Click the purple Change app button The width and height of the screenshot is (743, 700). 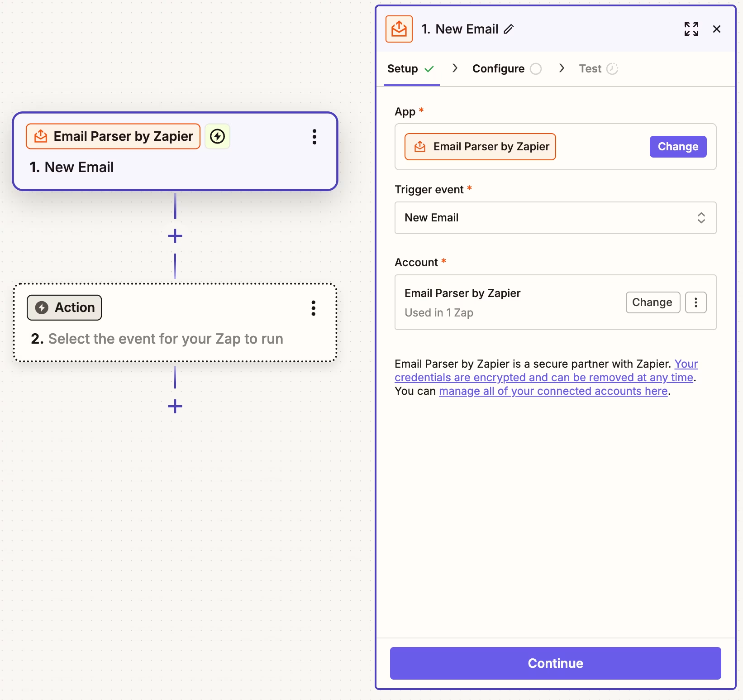[x=678, y=147]
